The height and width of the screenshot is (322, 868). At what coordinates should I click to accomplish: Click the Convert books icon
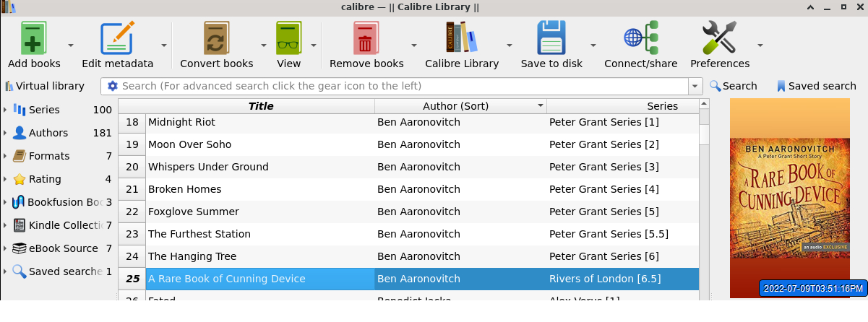216,38
